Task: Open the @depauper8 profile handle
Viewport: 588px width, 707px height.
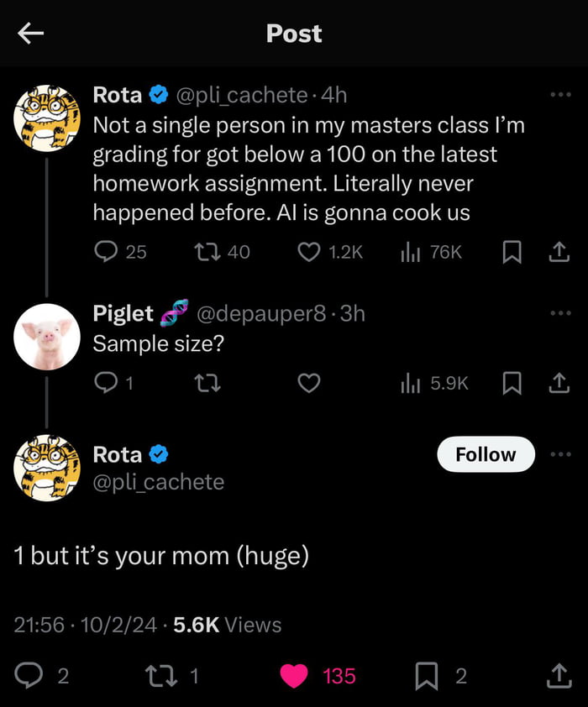Action: click(x=261, y=313)
